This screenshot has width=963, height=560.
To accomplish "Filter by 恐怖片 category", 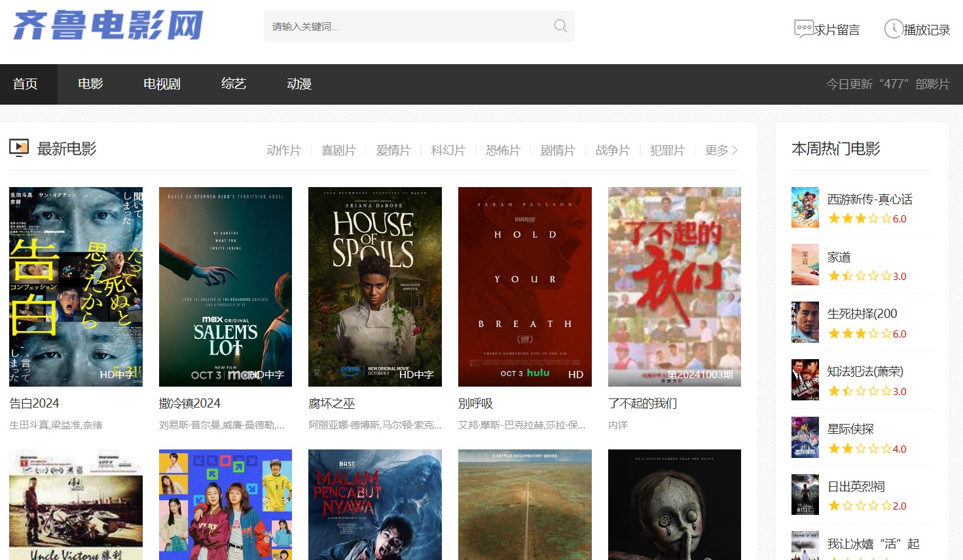I will click(x=503, y=150).
